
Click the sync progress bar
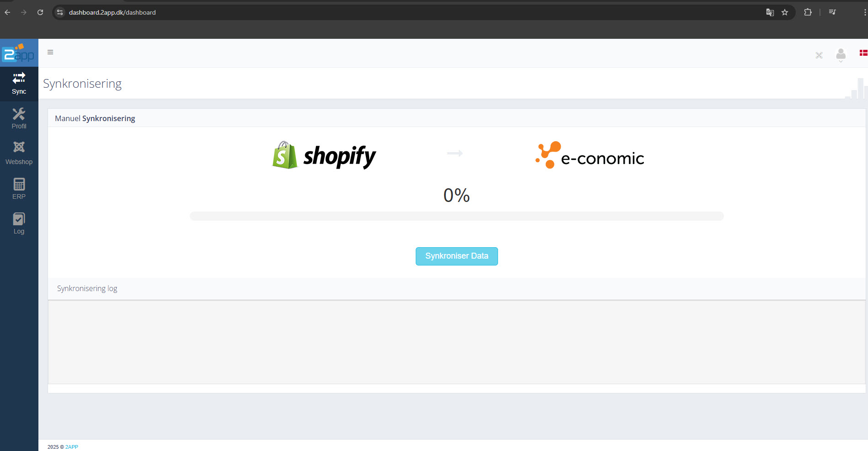[456, 216]
